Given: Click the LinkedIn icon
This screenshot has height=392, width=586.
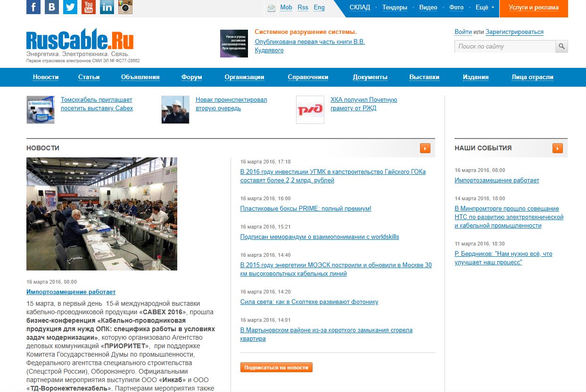Looking at the screenshot, I should tap(107, 7).
